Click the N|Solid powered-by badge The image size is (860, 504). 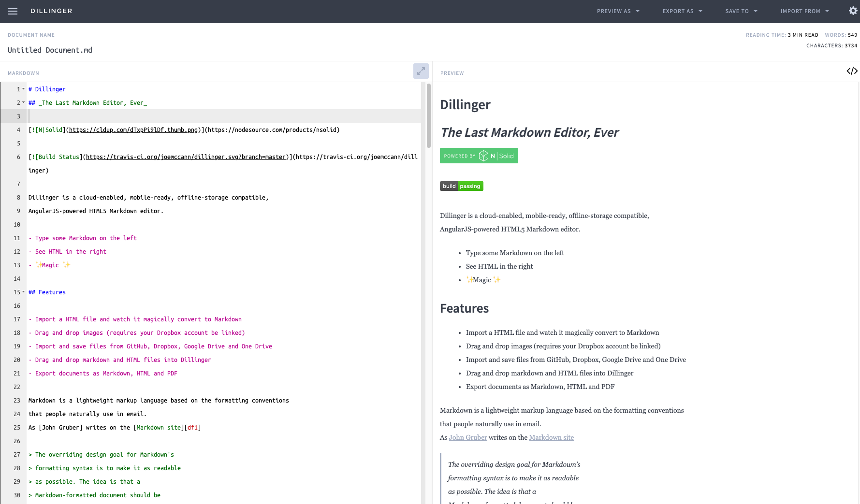click(479, 156)
